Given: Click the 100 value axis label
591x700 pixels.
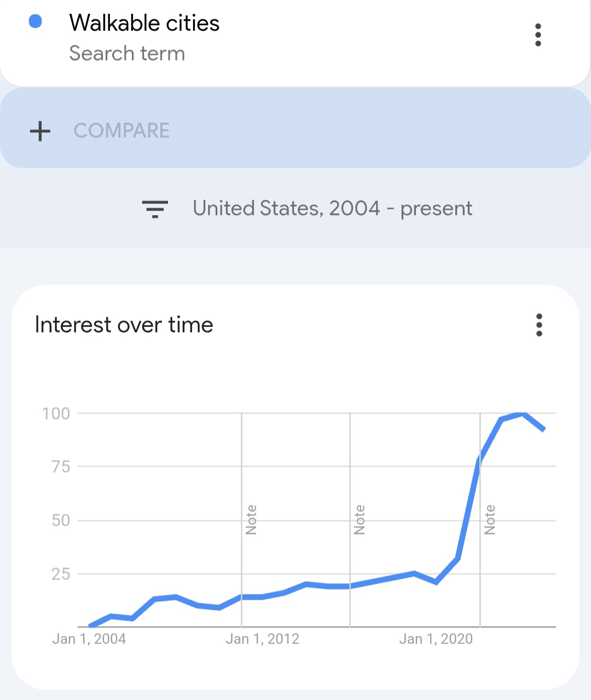Looking at the screenshot, I should click(56, 413).
